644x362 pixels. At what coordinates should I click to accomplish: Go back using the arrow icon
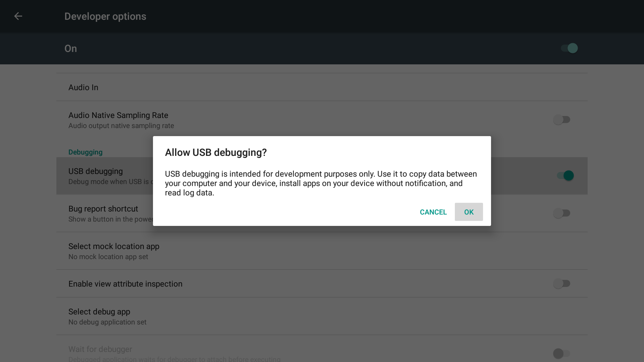pos(18,16)
